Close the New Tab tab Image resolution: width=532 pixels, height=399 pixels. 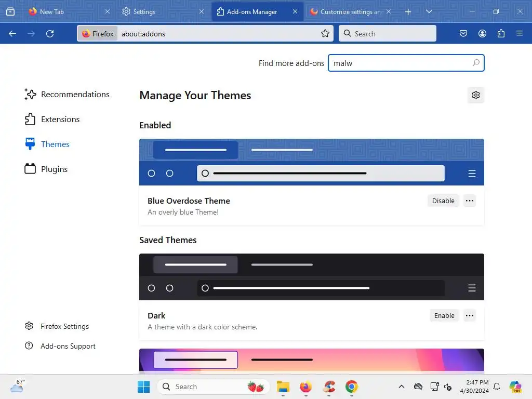tap(108, 11)
